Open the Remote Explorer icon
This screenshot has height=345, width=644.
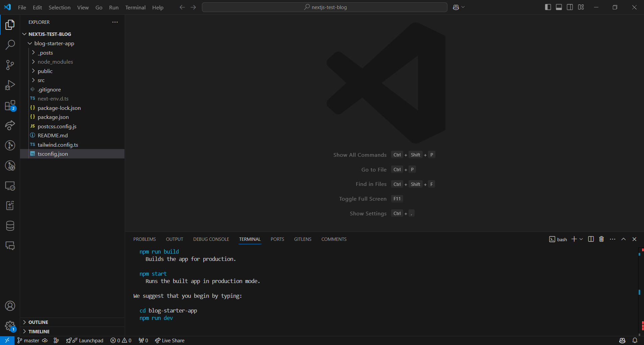tap(10, 186)
